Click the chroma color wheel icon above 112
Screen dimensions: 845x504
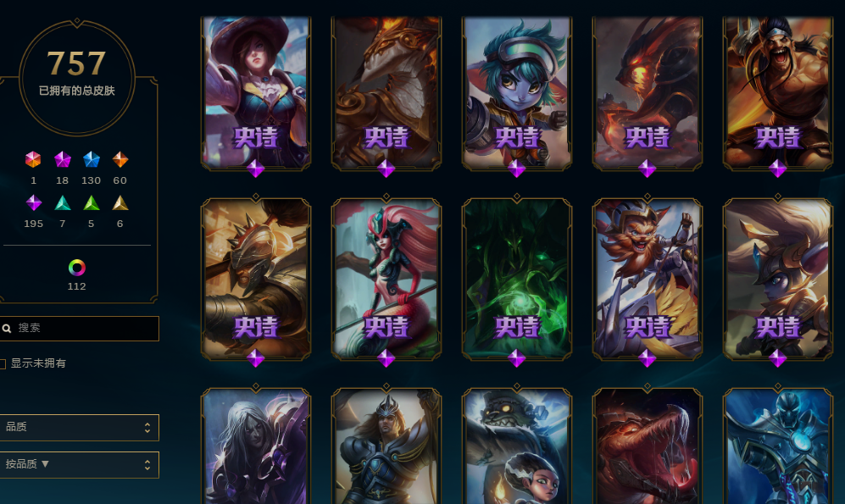76,268
